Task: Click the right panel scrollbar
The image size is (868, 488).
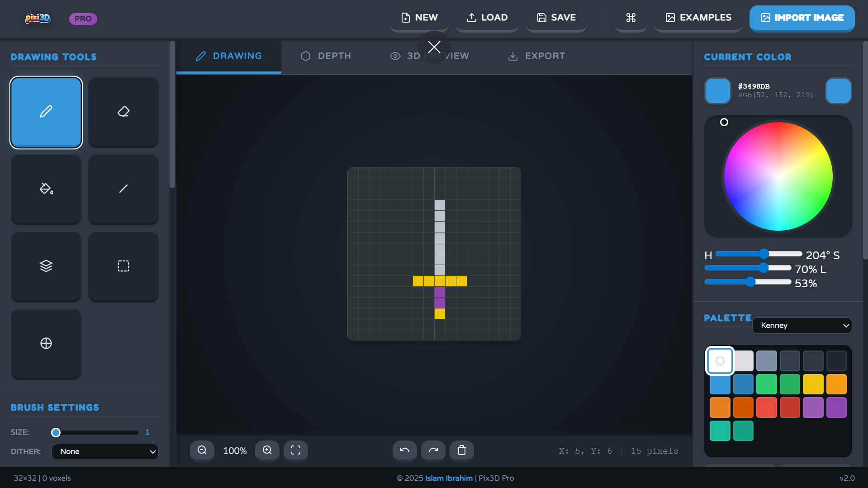Action: click(865, 150)
